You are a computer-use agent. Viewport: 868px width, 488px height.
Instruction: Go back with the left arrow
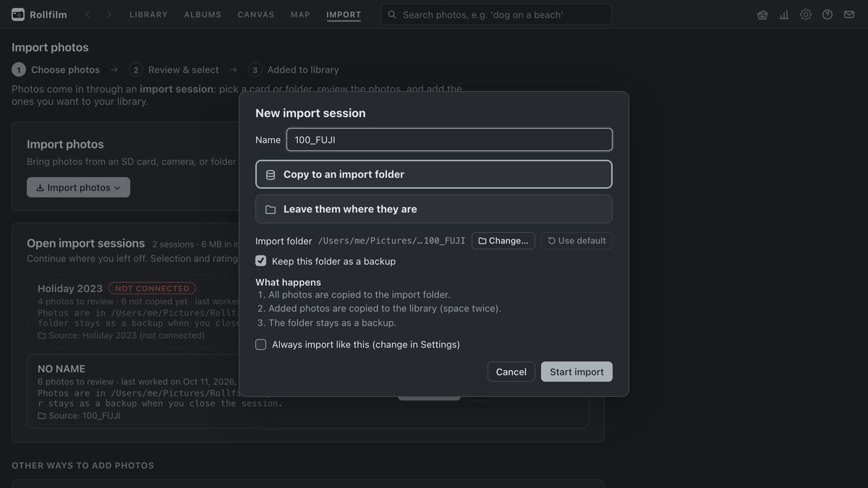tap(88, 14)
